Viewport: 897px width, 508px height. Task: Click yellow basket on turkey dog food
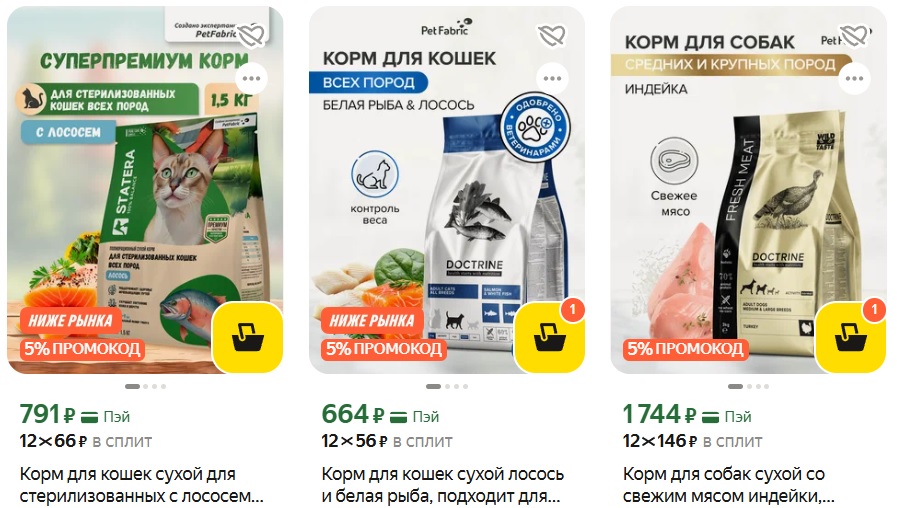pyautogui.click(x=851, y=338)
